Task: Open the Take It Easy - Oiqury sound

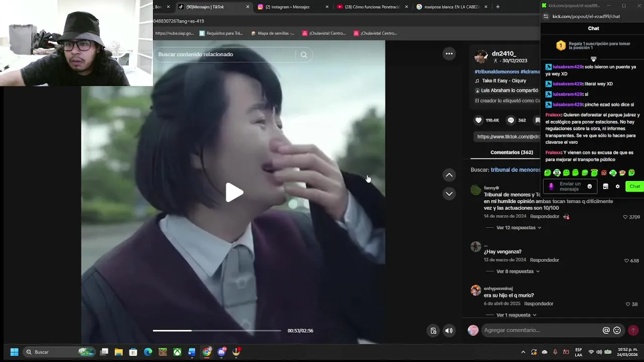Action: coord(504,81)
